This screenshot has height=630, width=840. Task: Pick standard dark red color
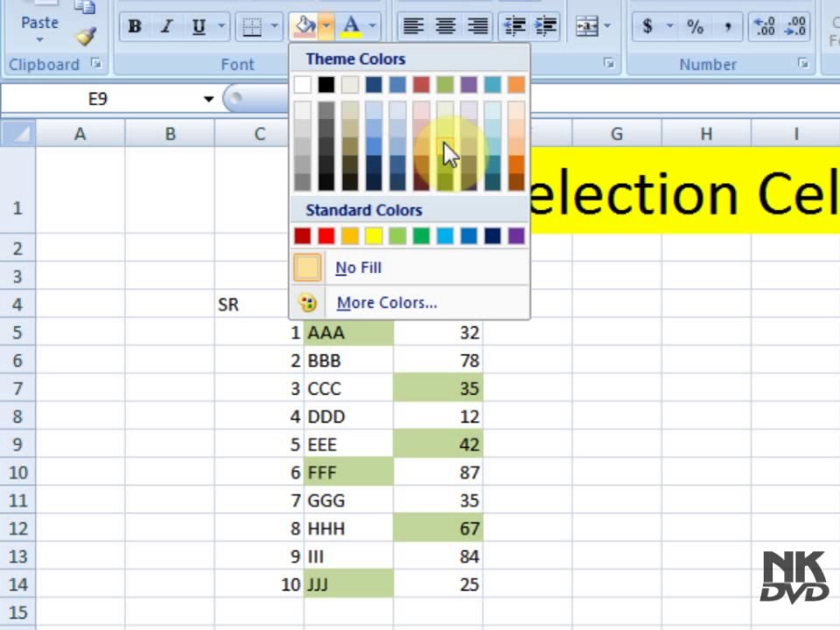[x=302, y=235]
